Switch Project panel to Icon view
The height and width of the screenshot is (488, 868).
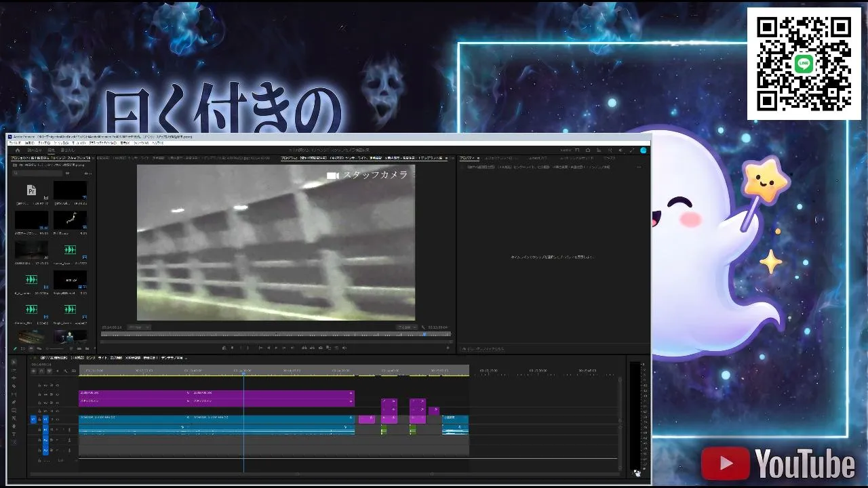30,349
